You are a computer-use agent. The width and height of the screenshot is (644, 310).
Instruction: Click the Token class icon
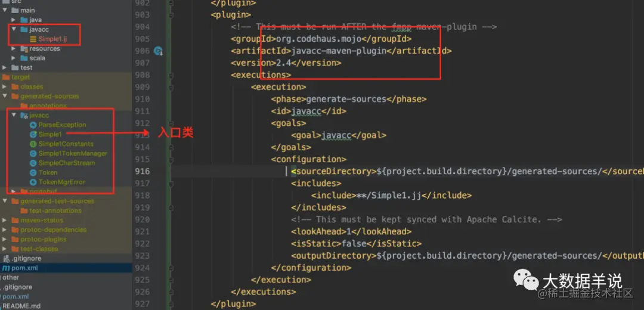tap(33, 172)
